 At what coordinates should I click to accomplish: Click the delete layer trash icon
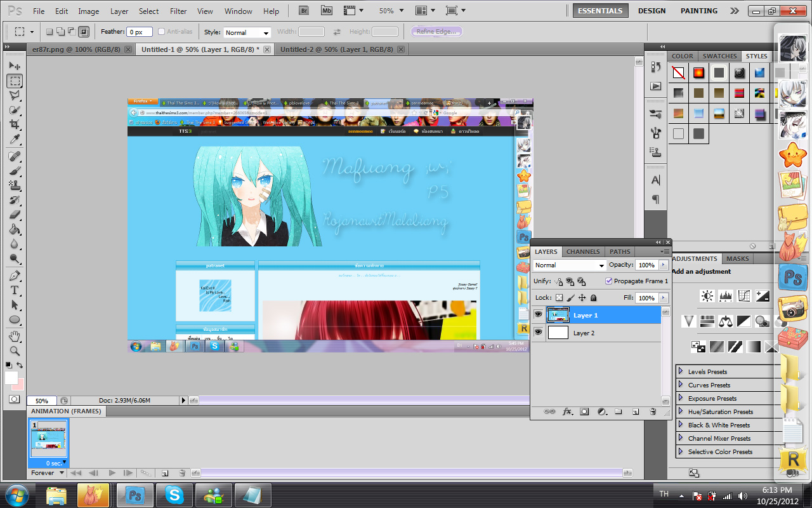coord(652,411)
